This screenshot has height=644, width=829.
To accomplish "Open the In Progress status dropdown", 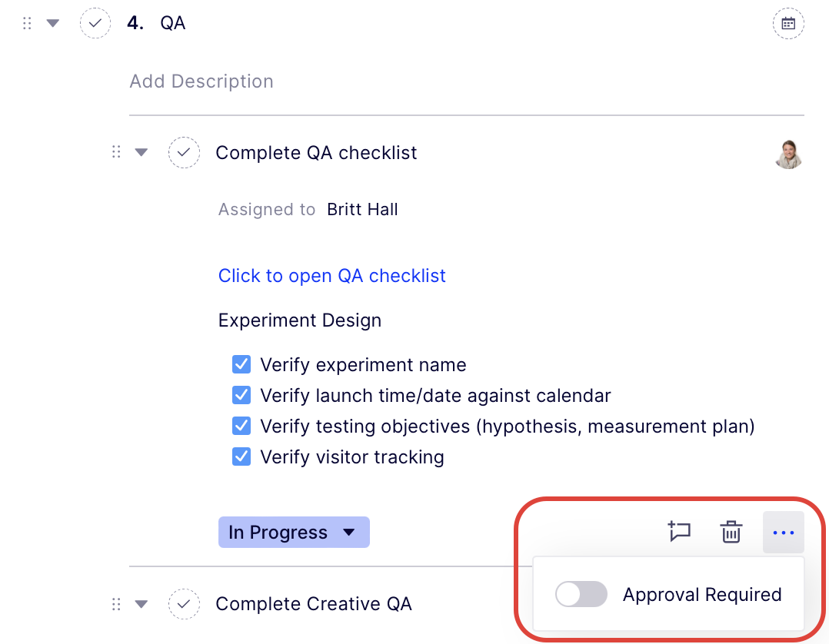I will 294,532.
